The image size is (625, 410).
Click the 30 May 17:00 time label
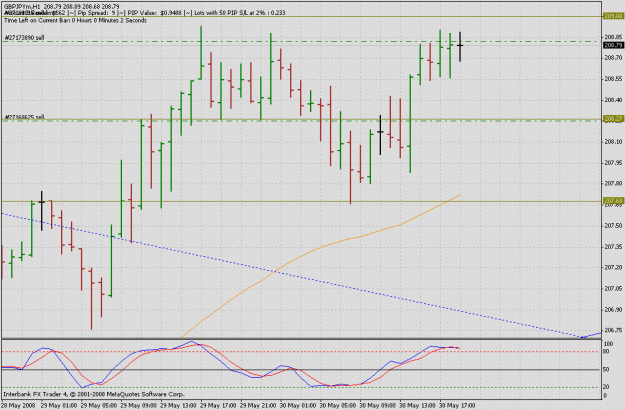[457, 406]
